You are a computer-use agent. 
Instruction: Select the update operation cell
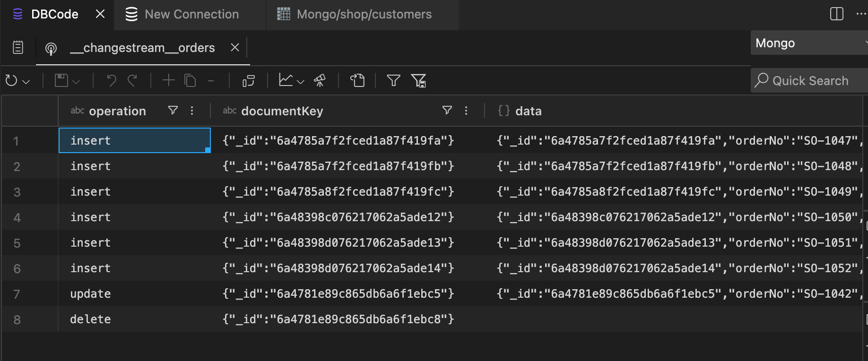click(x=135, y=293)
